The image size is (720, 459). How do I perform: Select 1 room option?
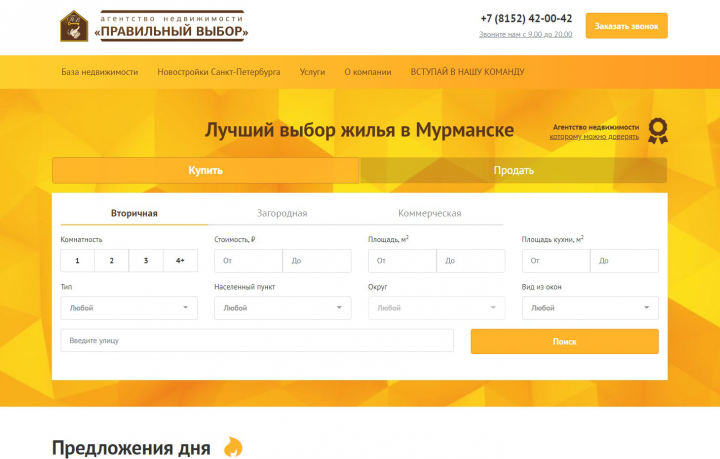click(x=77, y=261)
